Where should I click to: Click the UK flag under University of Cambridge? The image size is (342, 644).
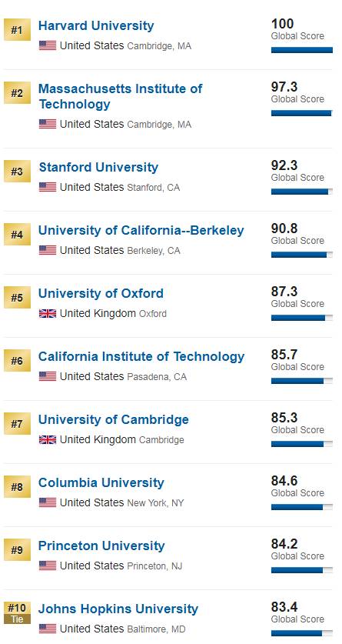coord(48,440)
